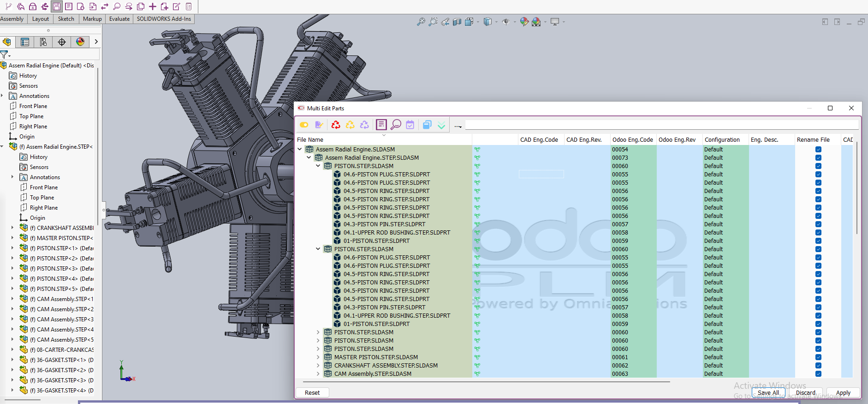The width and height of the screenshot is (868, 404).
Task: Click the Section View icon
Action: point(457,22)
